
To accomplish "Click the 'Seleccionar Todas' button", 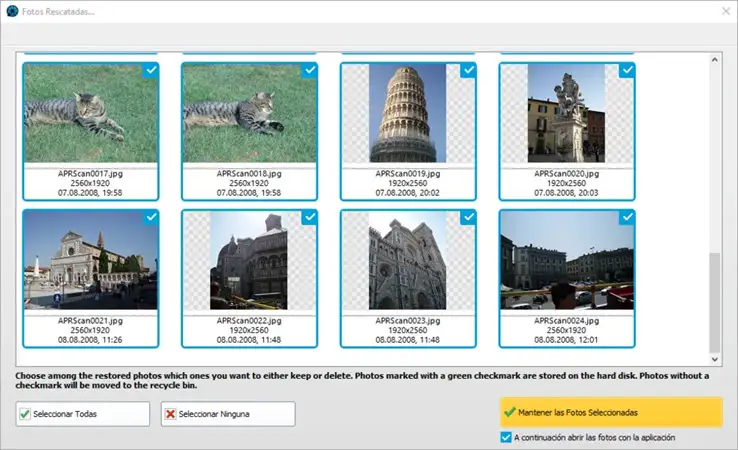I will point(83,414).
